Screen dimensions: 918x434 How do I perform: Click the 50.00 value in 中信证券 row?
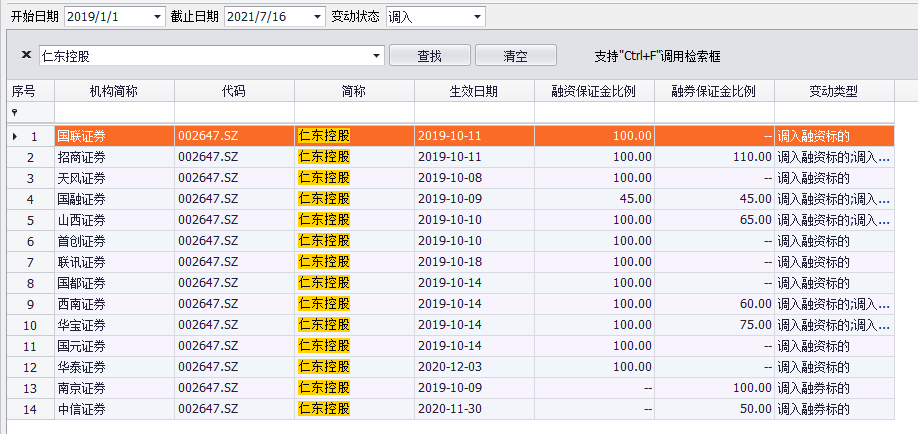755,409
